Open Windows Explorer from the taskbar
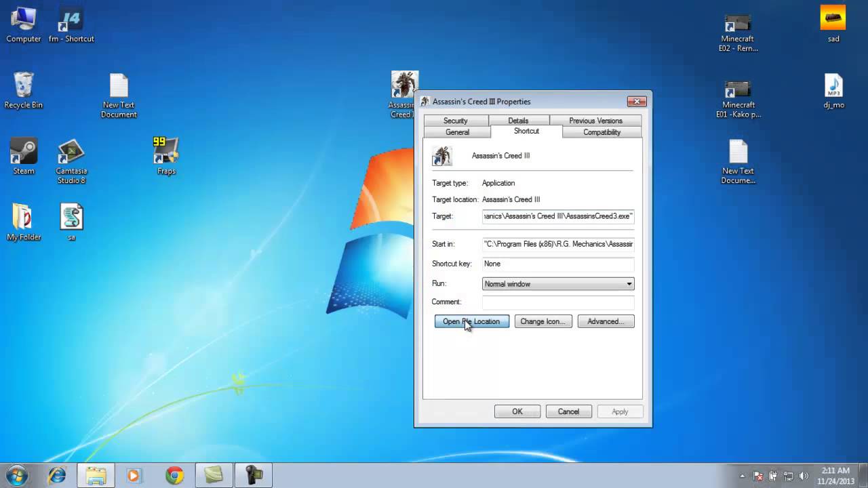The image size is (868, 488). 96,475
